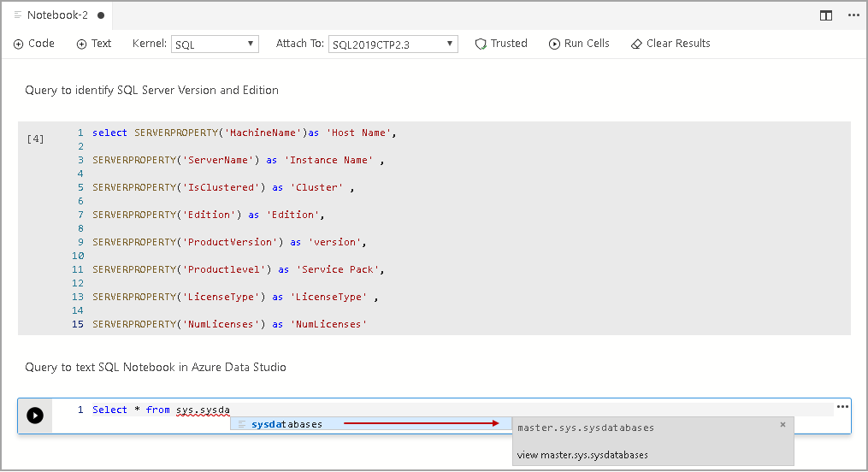Click the view master.sys.sysdatabases description
This screenshot has height=472, width=868.
(582, 455)
